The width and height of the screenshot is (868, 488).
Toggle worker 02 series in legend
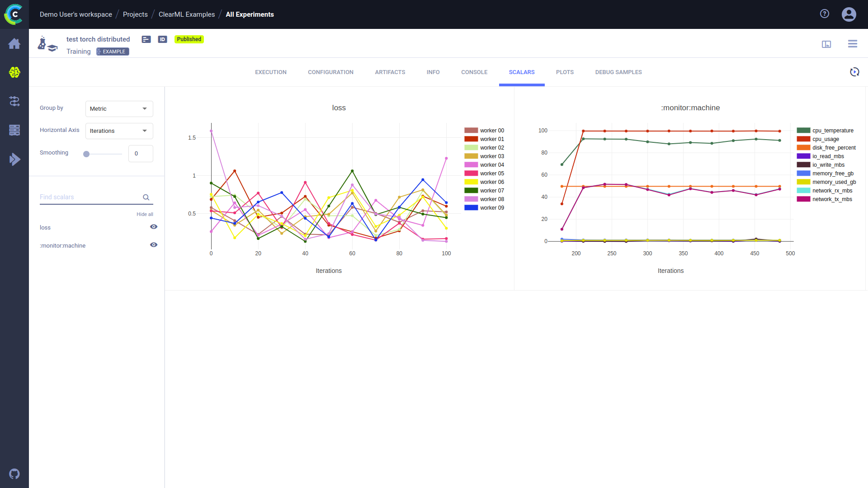click(x=484, y=148)
